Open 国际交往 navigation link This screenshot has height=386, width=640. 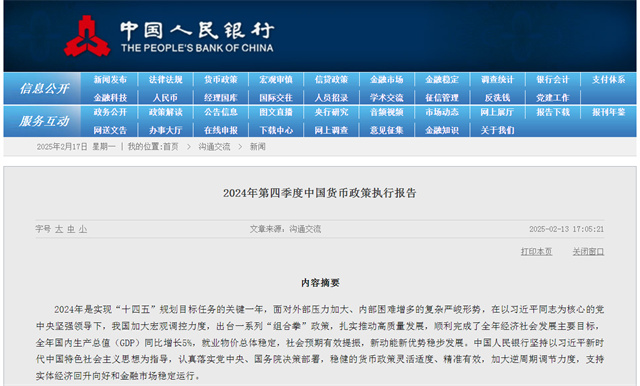pyautogui.click(x=276, y=98)
